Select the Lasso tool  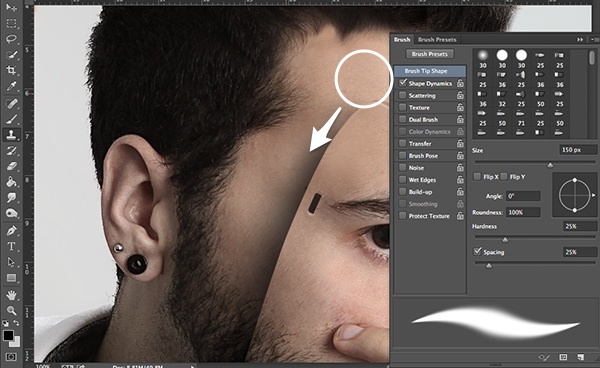point(11,39)
